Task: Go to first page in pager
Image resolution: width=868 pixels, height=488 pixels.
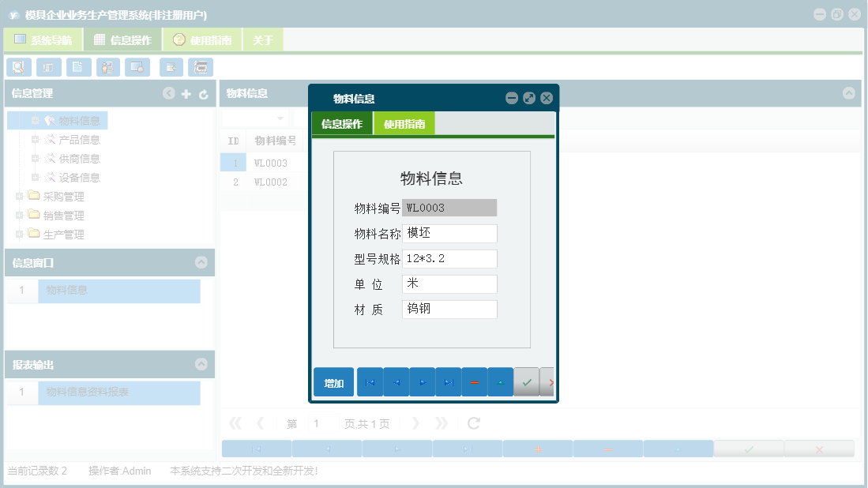Action: (x=235, y=423)
